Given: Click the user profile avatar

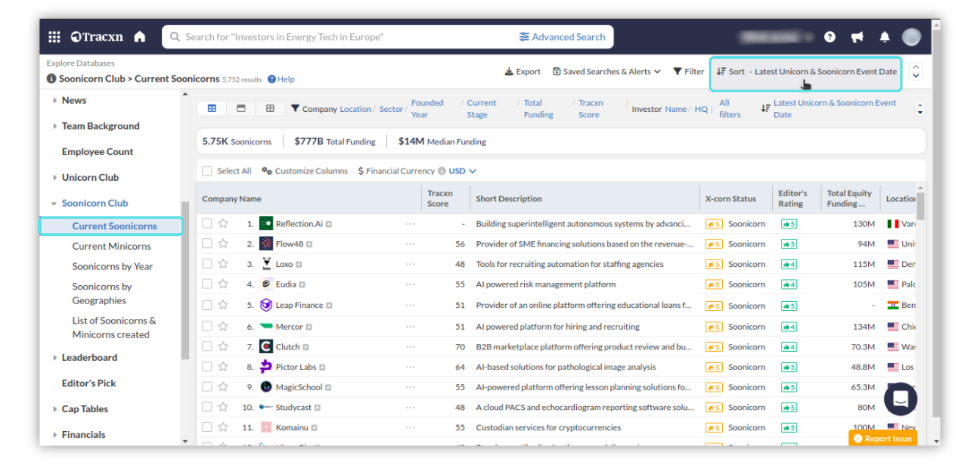Looking at the screenshot, I should click(911, 37).
